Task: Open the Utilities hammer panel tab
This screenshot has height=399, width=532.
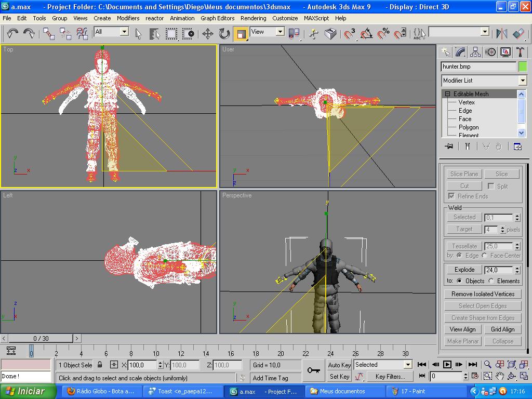Action: pyautogui.click(x=520, y=52)
